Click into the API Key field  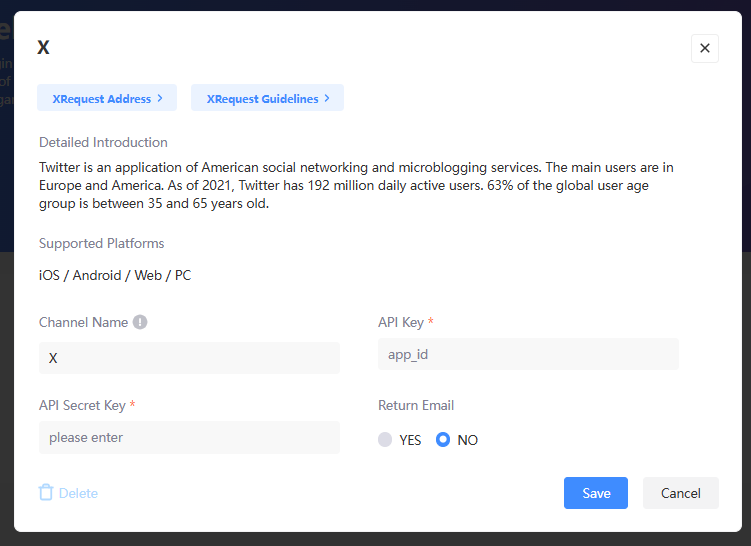pos(528,354)
